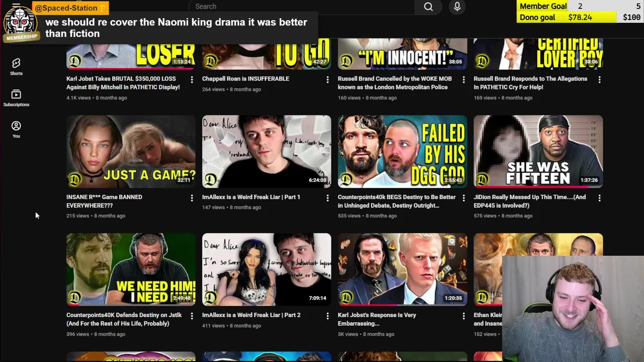The width and height of the screenshot is (644, 362).
Task: Open INSANE R*** Game BANNED EVERYWHERE title
Action: tap(104, 201)
